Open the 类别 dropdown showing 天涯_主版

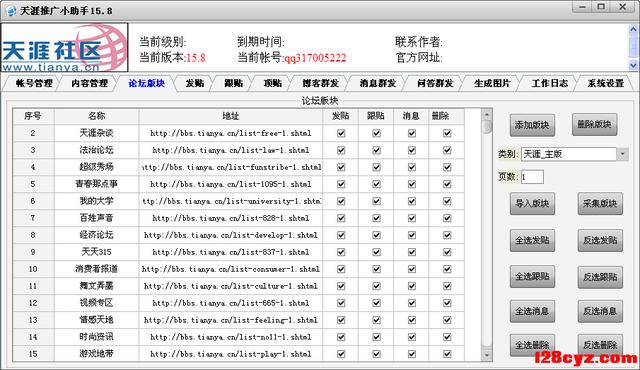click(575, 154)
